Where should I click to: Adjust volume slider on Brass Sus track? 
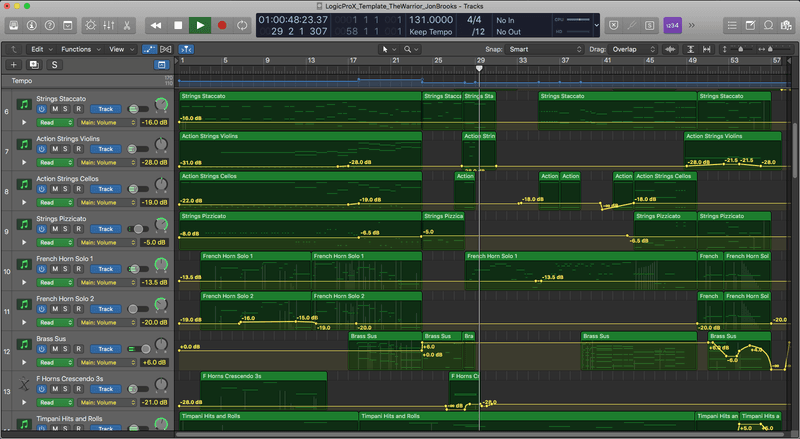point(138,349)
